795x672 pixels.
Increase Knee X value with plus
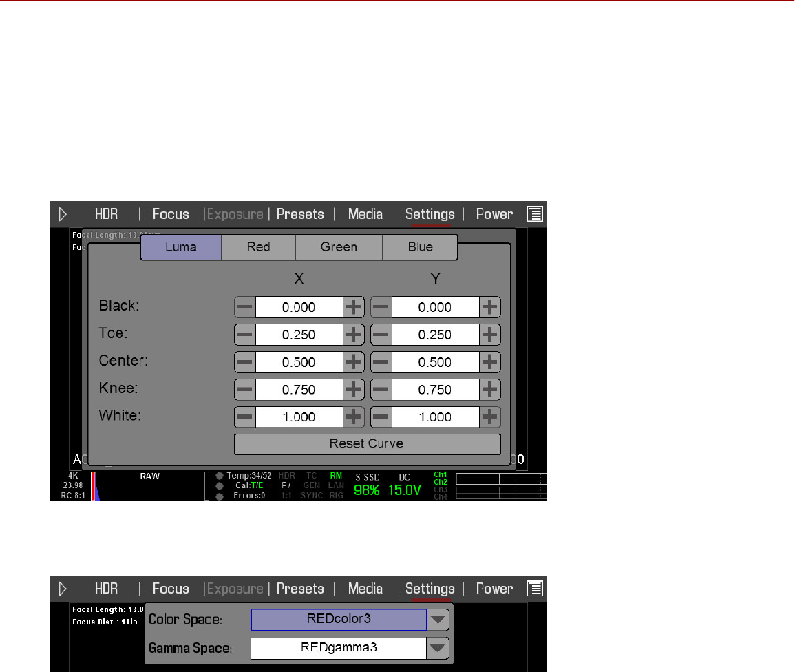[353, 389]
